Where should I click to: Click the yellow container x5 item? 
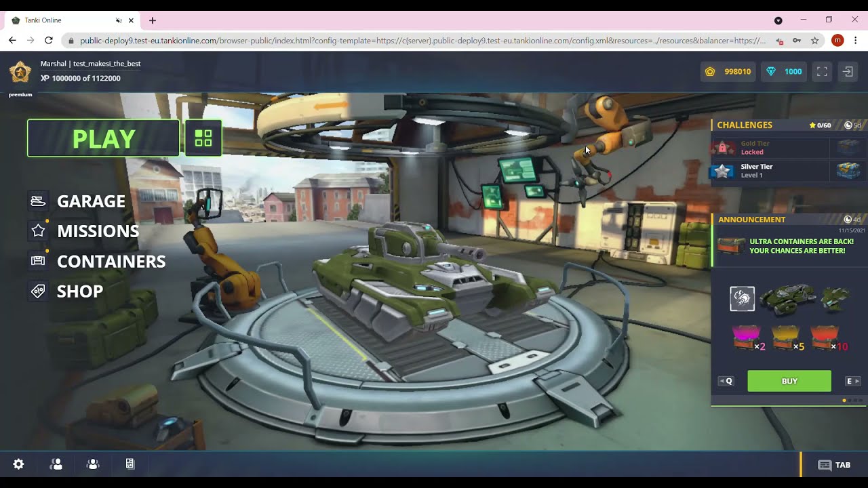(x=788, y=338)
